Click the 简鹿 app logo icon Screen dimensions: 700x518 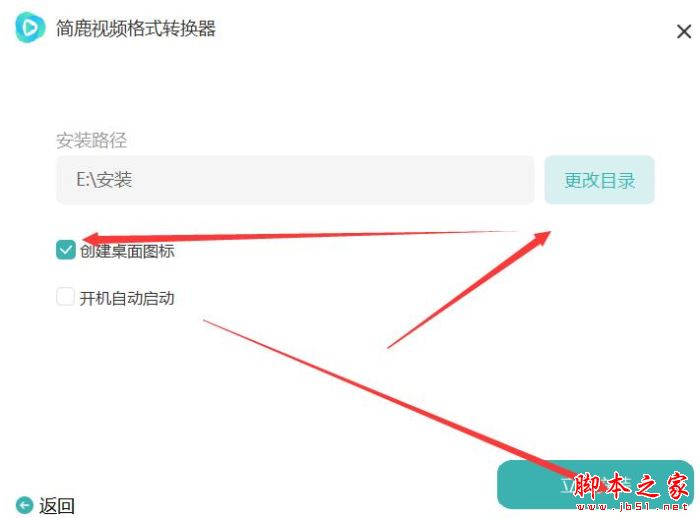(x=30, y=28)
